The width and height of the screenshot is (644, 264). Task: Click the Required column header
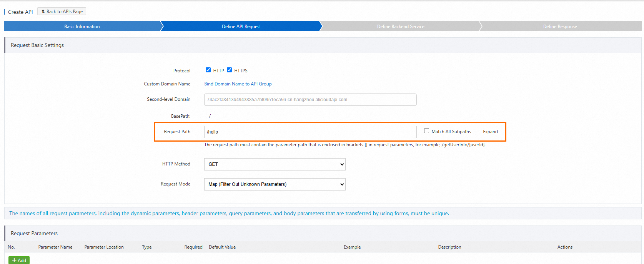point(193,247)
